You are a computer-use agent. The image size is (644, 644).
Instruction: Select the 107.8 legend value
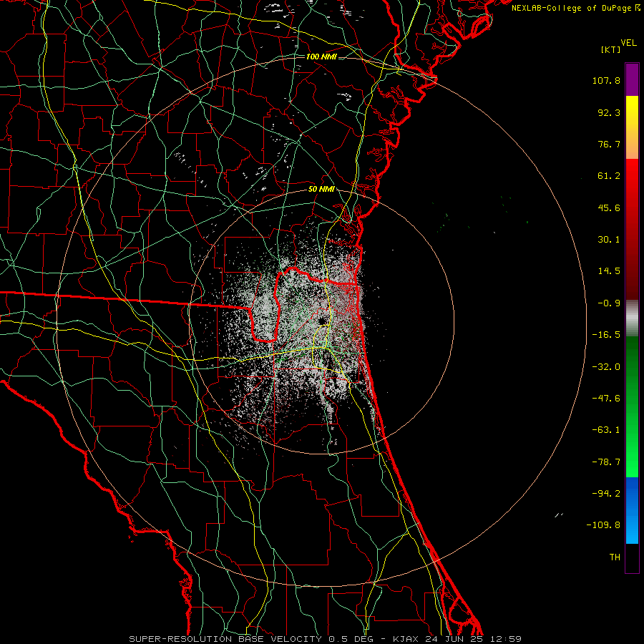[x=606, y=80]
